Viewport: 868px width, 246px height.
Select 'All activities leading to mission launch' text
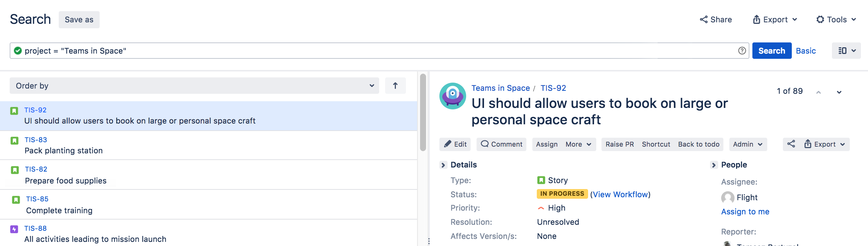click(95, 239)
